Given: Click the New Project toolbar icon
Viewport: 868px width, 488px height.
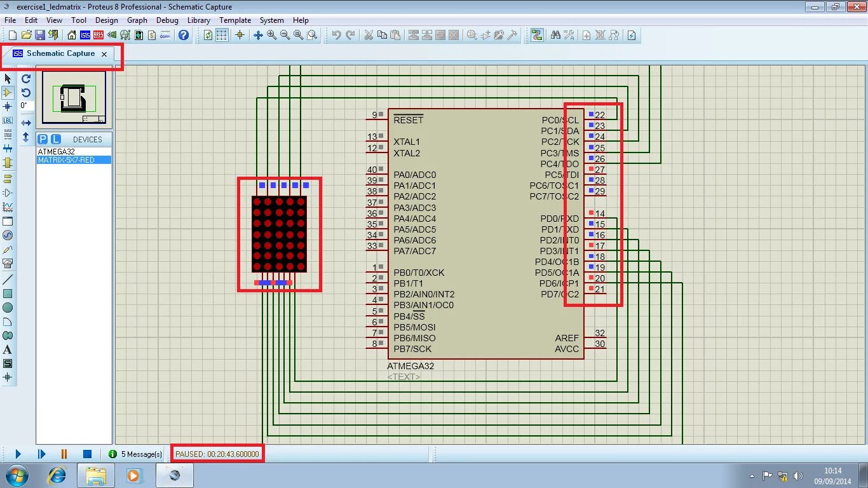Looking at the screenshot, I should coord(13,35).
